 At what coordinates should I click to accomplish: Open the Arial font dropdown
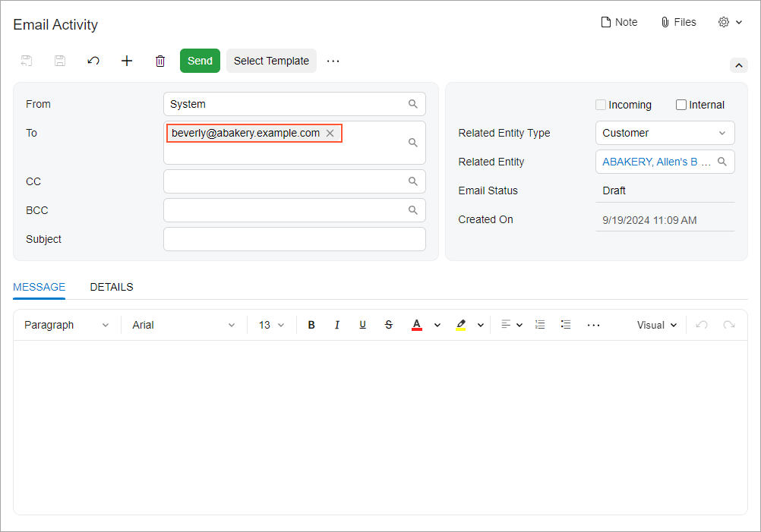tap(184, 325)
